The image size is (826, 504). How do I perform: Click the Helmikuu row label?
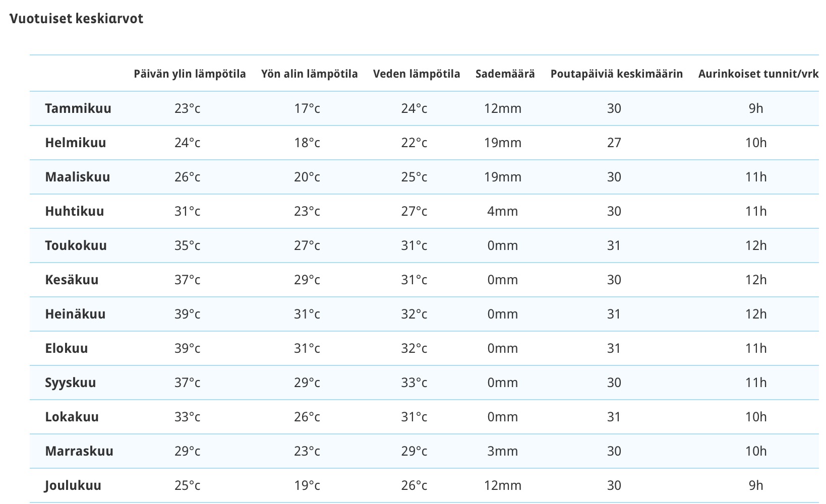[76, 143]
